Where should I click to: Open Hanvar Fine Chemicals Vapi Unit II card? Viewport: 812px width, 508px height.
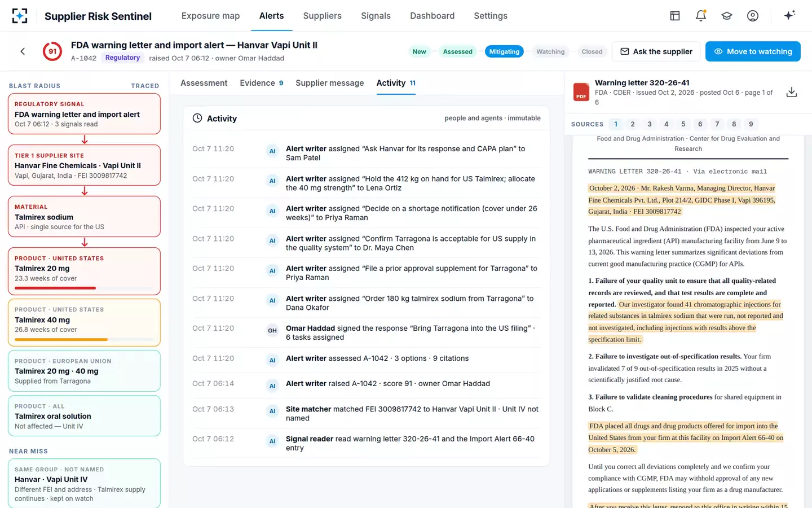point(84,165)
